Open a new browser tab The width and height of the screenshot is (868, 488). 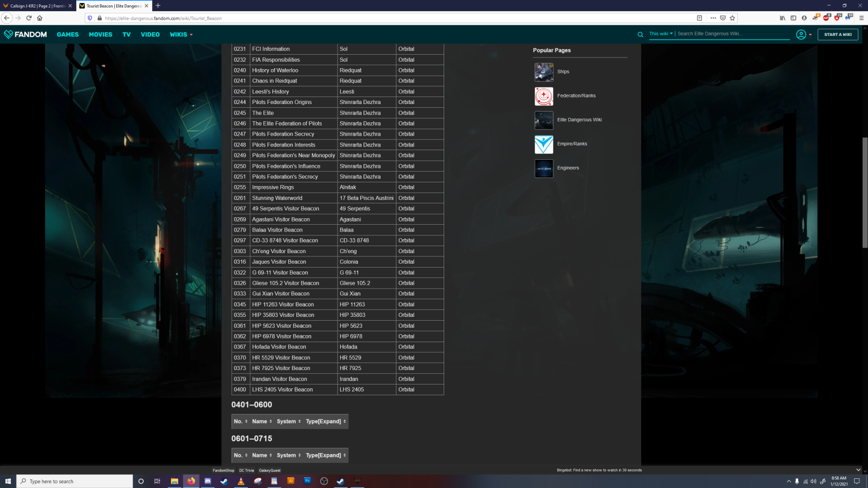pyautogui.click(x=158, y=5)
